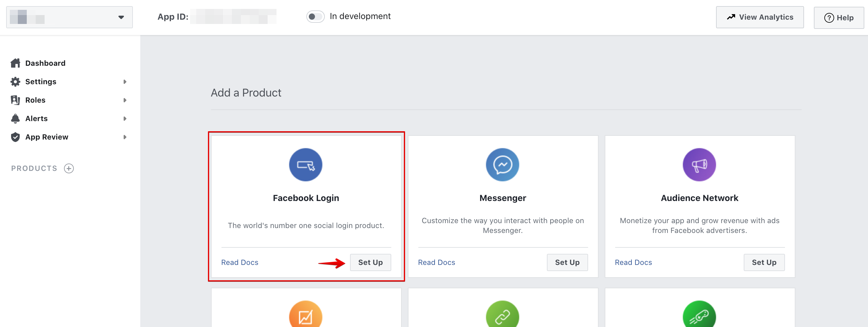Add a product with the plus icon

coord(69,168)
